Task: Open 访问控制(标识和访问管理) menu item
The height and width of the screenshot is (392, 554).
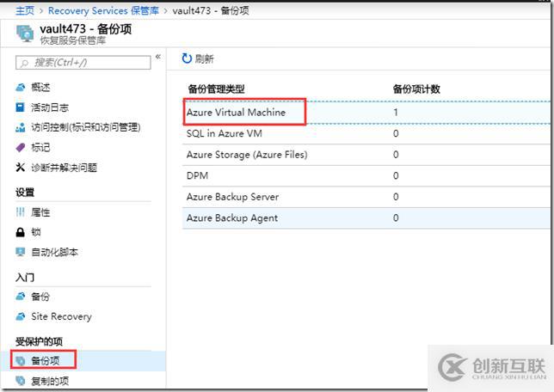Action: [86, 127]
